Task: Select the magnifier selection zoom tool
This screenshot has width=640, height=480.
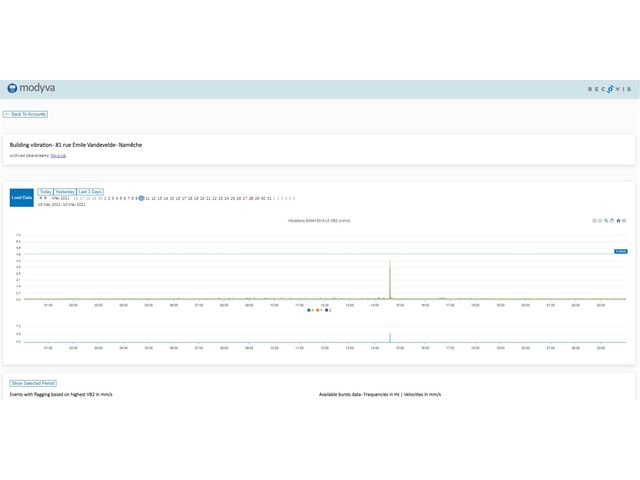Action: 606,221
